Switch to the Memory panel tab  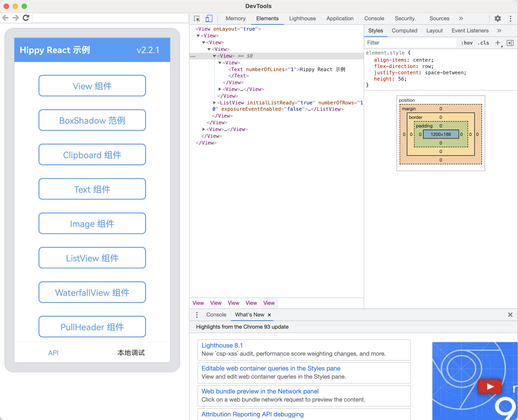(236, 19)
